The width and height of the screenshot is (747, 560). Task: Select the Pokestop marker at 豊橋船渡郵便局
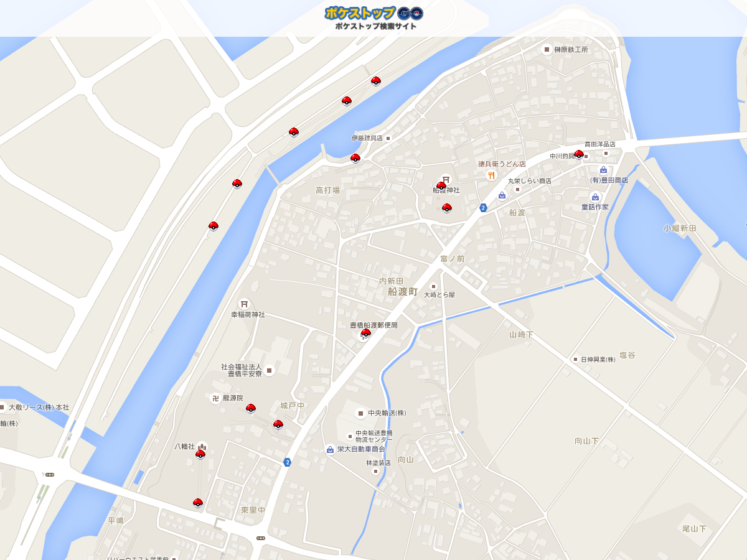pyautogui.click(x=366, y=333)
